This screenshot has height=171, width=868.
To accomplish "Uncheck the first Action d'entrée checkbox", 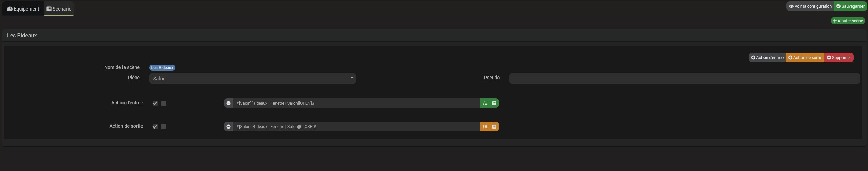I will (155, 103).
